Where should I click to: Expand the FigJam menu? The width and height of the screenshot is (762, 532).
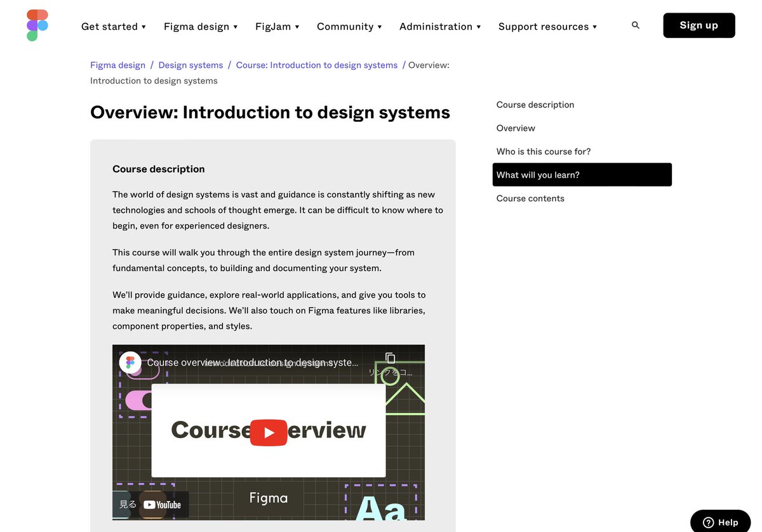point(277,27)
